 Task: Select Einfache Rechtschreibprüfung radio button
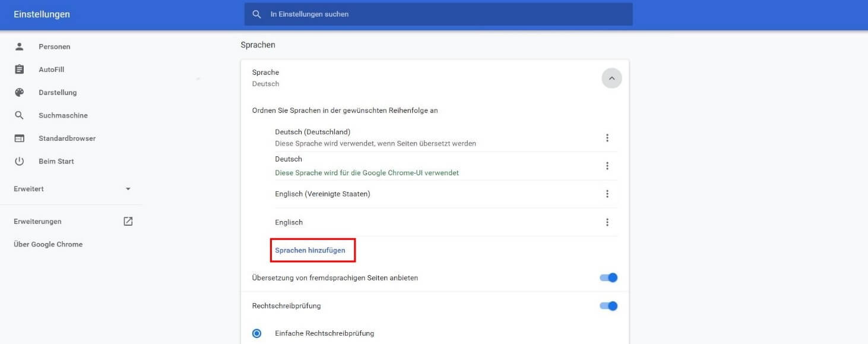click(x=256, y=333)
